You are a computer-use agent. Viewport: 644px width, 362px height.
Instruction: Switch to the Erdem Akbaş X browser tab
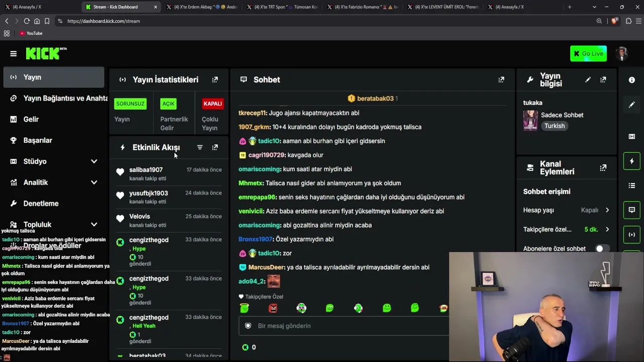click(201, 7)
